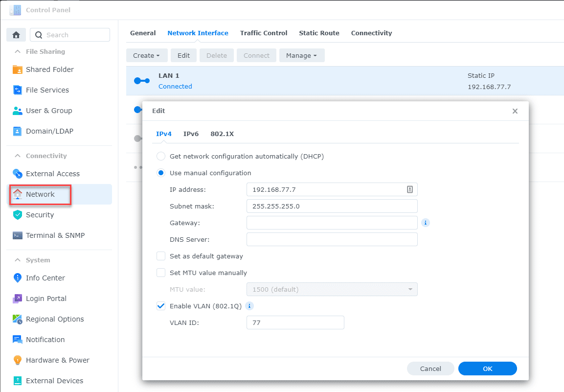Open the Terminal & SNMP icon
The width and height of the screenshot is (564, 392).
tap(17, 235)
